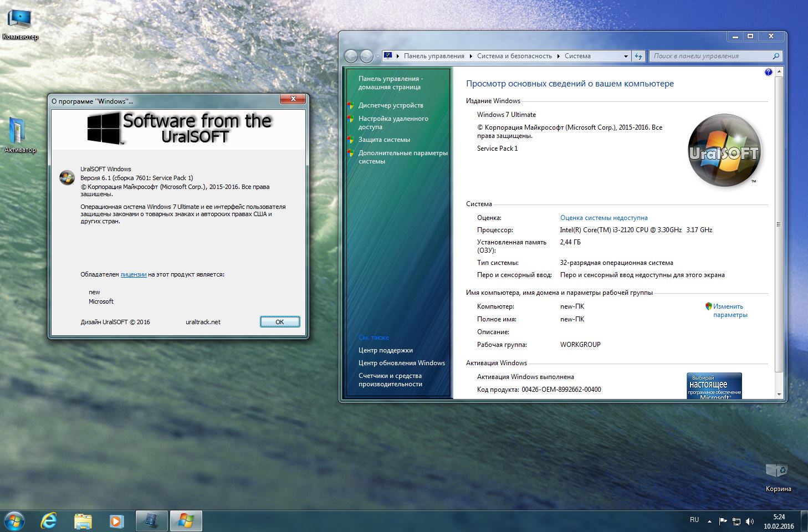Select Код продукта 00426-OEM-8992662-00400 text
This screenshot has height=532, width=808.
point(539,390)
